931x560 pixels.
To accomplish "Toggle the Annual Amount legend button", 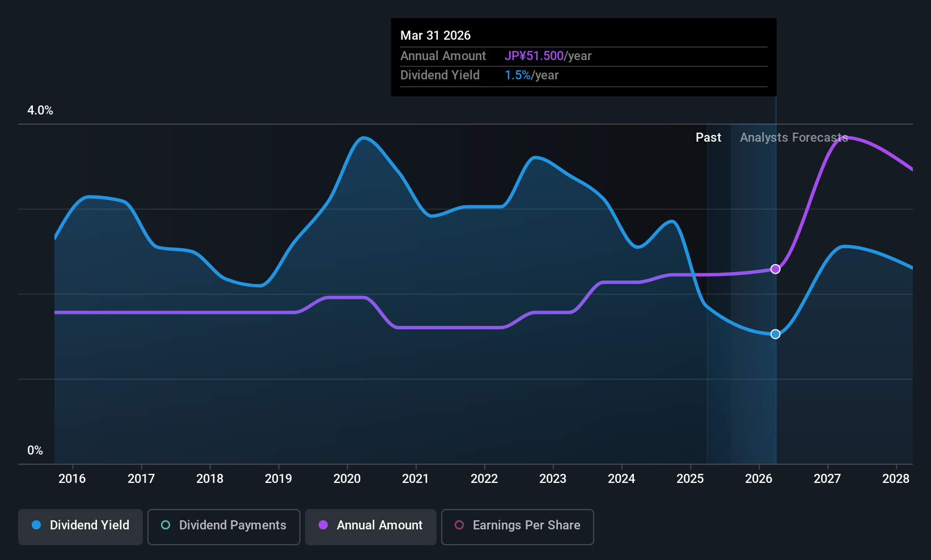I will (371, 527).
